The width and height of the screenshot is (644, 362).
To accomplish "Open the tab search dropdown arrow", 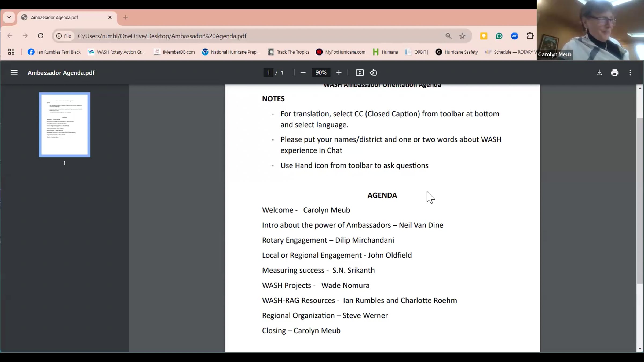I will coord(9,17).
